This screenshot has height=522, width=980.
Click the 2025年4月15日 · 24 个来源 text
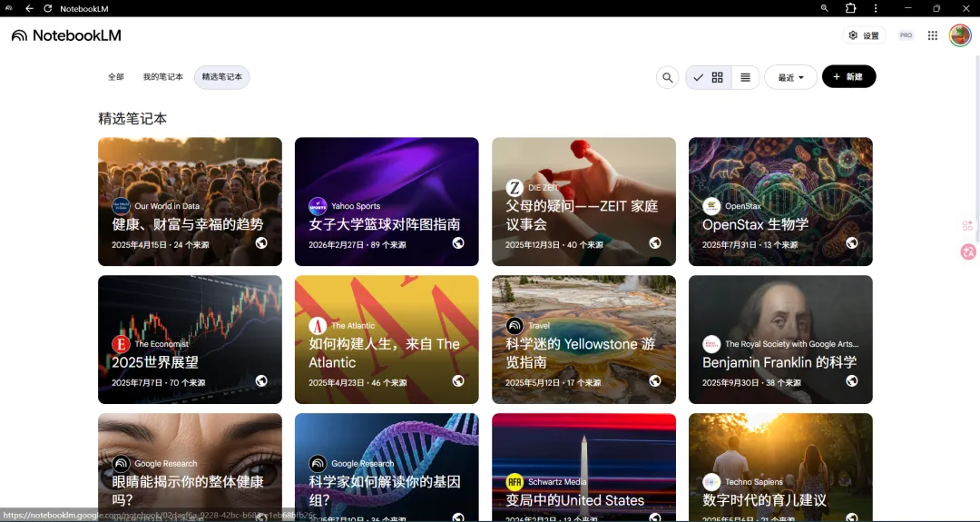click(x=161, y=244)
